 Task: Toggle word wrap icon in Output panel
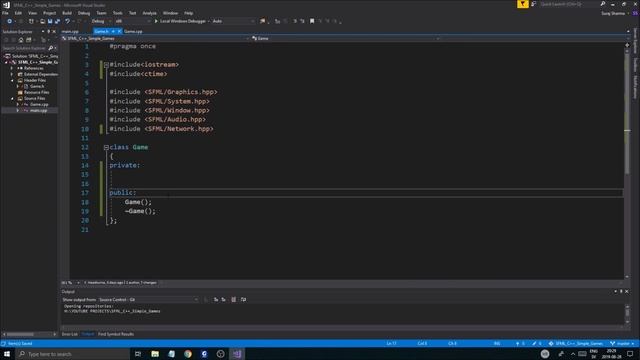point(243,300)
